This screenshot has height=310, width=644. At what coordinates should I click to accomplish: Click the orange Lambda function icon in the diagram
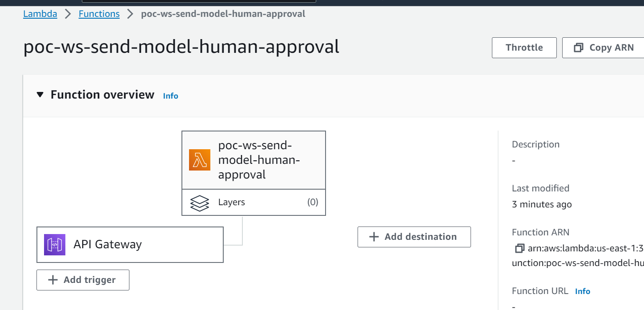click(x=199, y=159)
